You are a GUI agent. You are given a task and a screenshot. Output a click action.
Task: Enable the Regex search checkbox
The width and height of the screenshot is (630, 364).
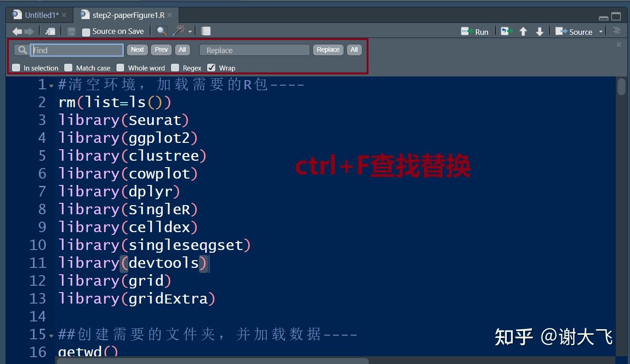coord(175,67)
